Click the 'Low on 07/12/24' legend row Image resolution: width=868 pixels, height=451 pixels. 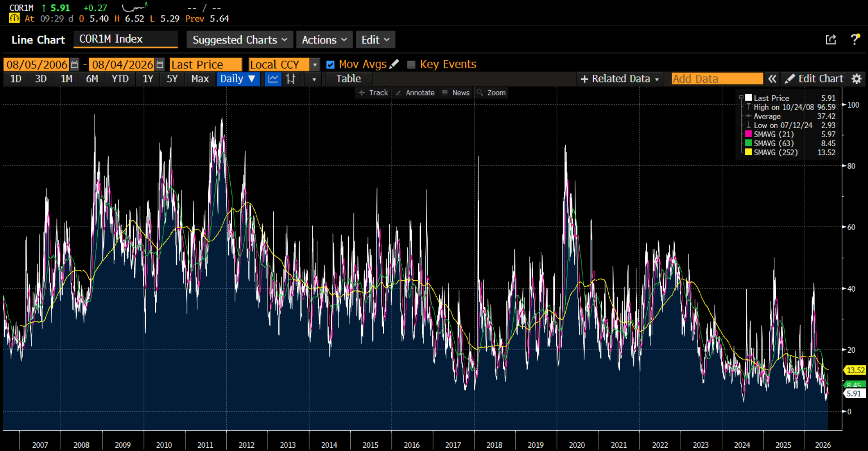[x=790, y=125]
